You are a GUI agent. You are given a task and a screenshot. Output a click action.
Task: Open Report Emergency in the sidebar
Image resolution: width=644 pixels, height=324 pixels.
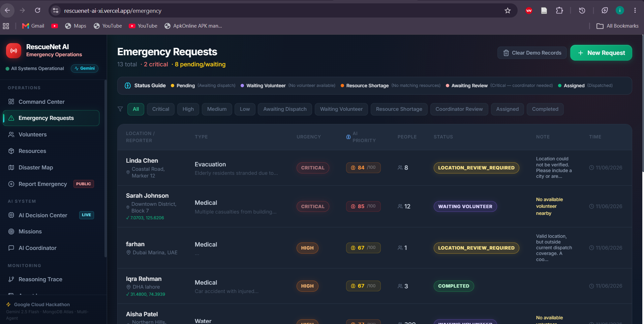pos(51,184)
